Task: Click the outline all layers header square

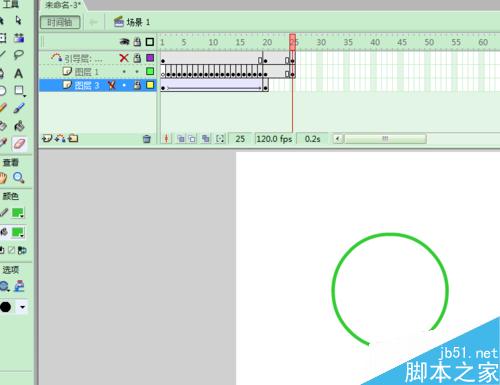Action: click(x=150, y=42)
